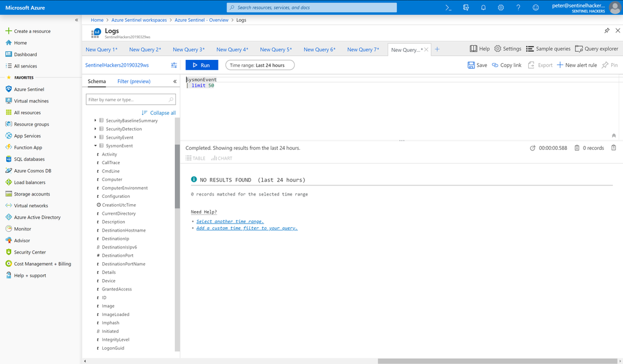Open the directory and subscription filter icon

466,7
